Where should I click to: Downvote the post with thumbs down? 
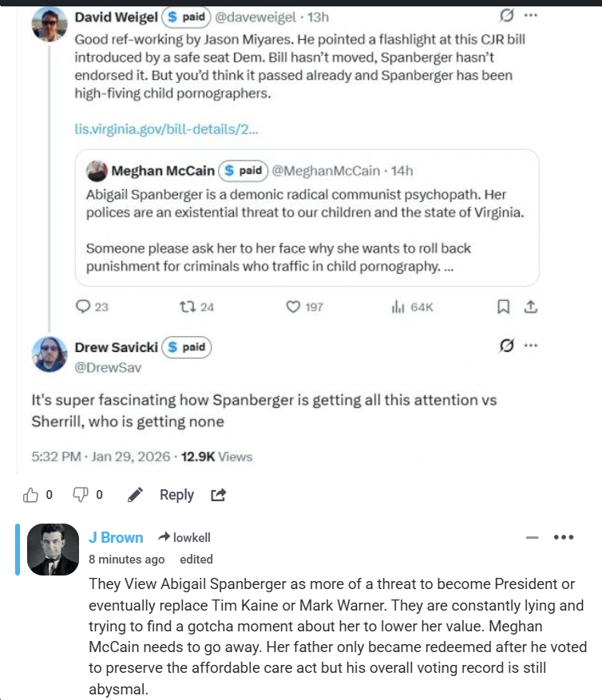tap(81, 495)
